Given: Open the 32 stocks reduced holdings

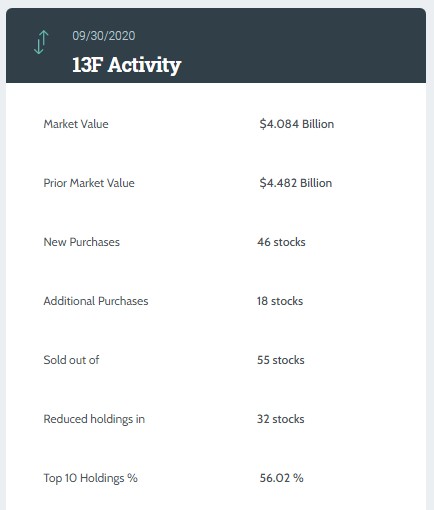Looking at the screenshot, I should [x=281, y=419].
